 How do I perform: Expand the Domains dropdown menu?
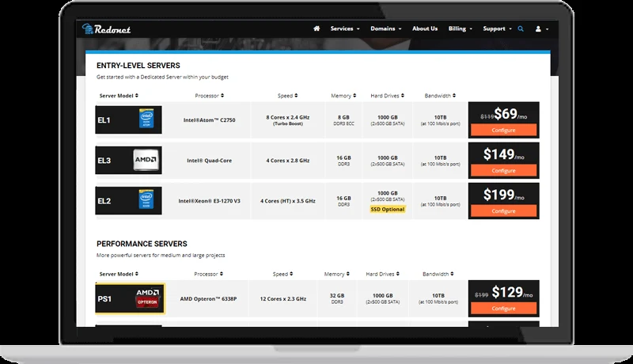click(386, 28)
